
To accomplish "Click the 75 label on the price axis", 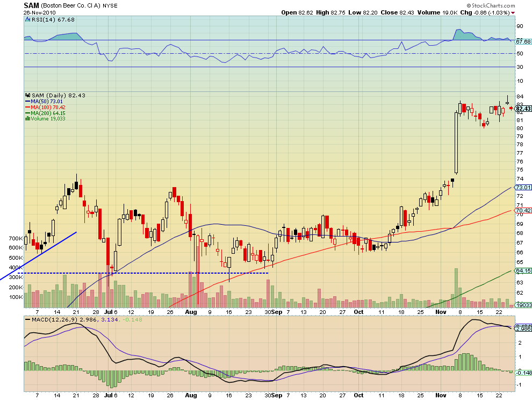I will pyautogui.click(x=520, y=170).
